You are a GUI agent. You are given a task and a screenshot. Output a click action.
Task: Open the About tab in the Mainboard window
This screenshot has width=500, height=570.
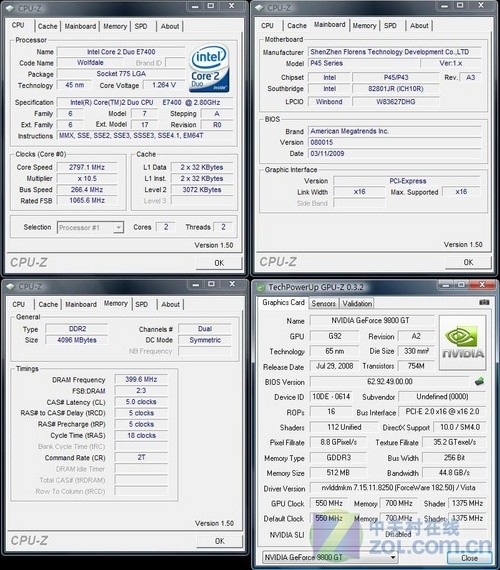pyautogui.click(x=419, y=25)
